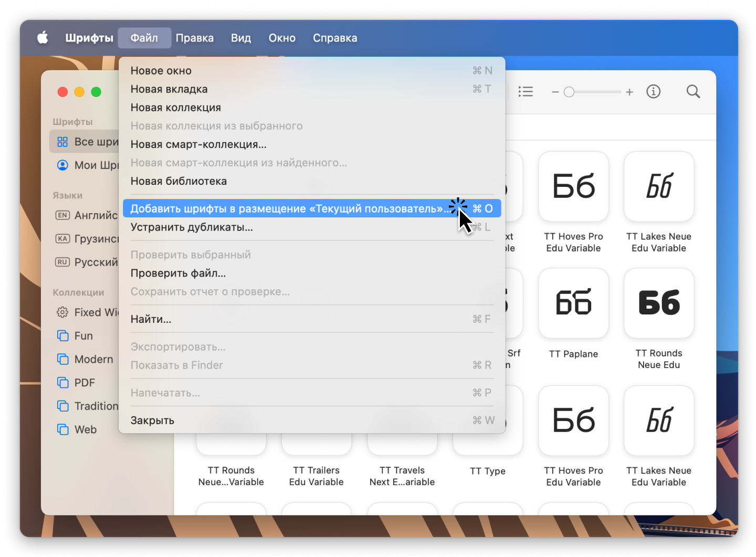Viewport: 756px width, 557px height.
Task: Choose Русский language RU icon
Action: point(62,262)
